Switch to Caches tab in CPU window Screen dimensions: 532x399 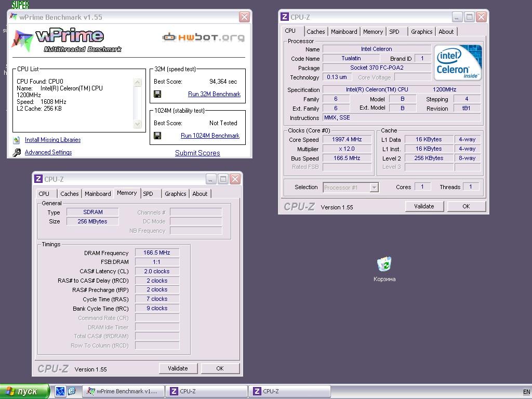[315, 32]
